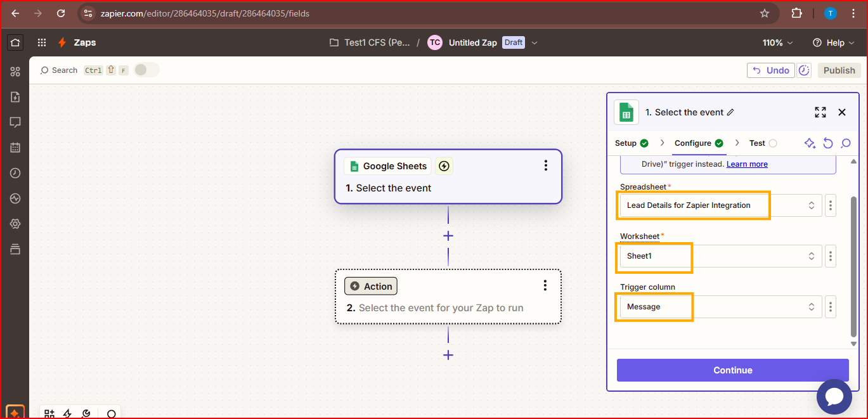Open the file with bolt sidebar icon
The width and height of the screenshot is (868, 419).
(15, 97)
